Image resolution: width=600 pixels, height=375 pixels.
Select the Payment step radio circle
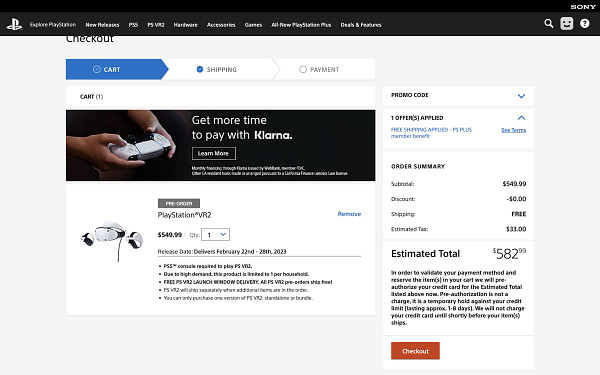click(x=303, y=69)
